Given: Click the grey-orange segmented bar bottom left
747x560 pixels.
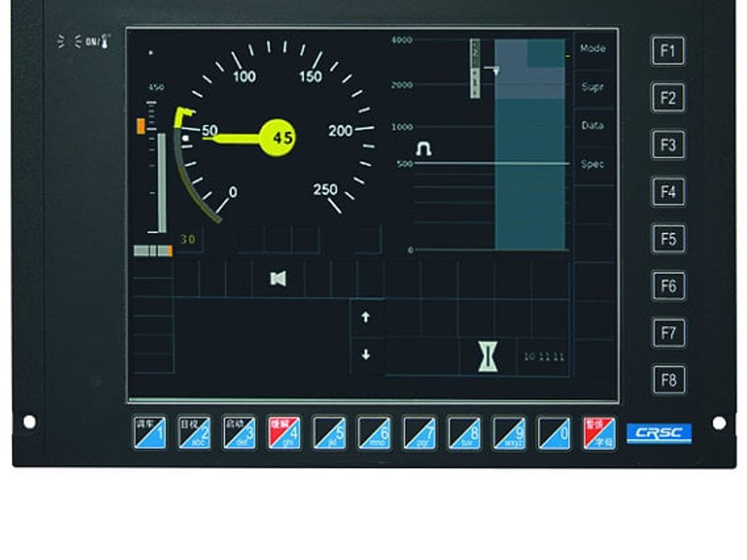Looking at the screenshot, I should pyautogui.click(x=153, y=251).
